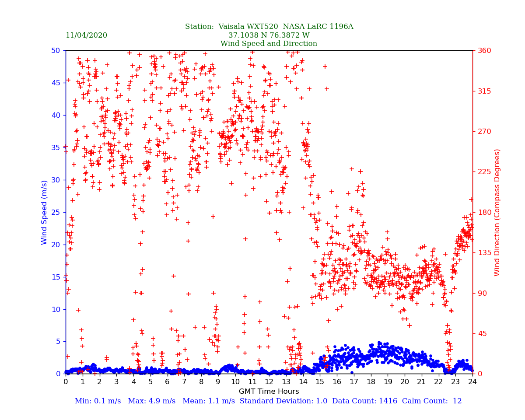Select the Wind Speed (m/s) axis label
525x420 pixels.
point(45,212)
